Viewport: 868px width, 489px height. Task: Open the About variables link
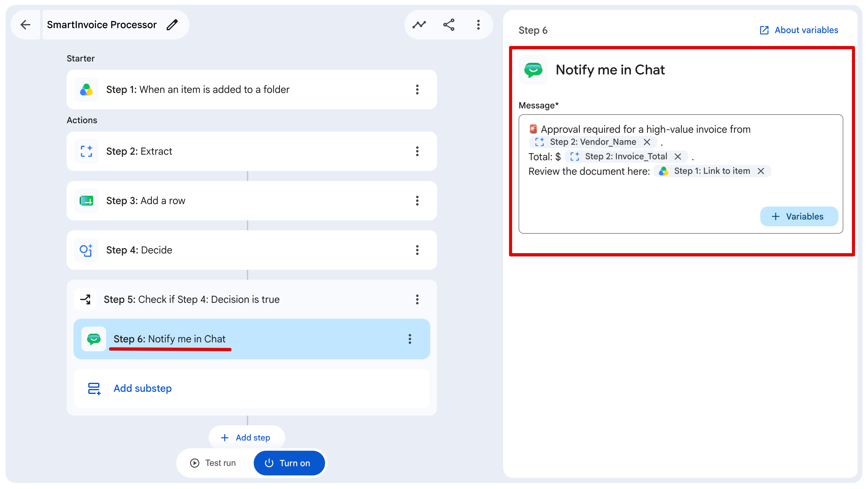point(806,30)
